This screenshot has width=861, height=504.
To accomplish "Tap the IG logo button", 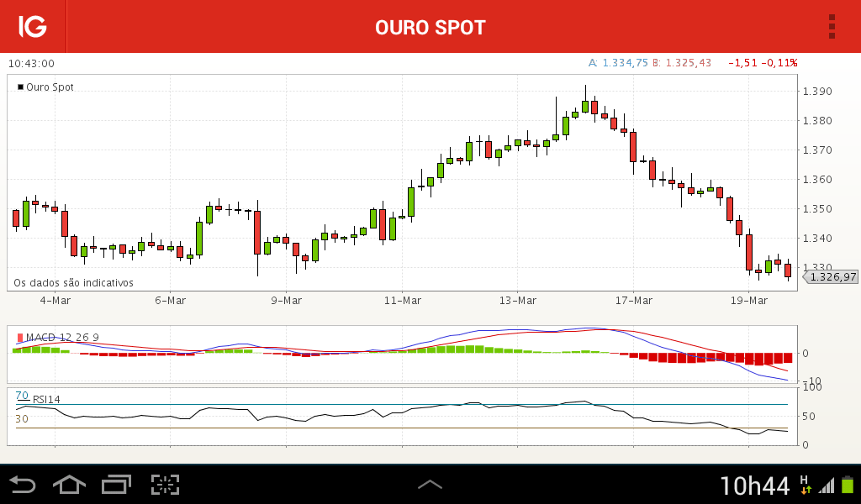I will tap(33, 26).
